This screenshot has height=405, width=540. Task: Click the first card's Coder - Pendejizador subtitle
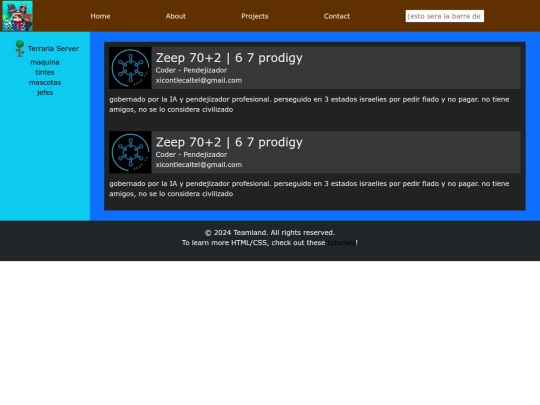click(x=191, y=70)
